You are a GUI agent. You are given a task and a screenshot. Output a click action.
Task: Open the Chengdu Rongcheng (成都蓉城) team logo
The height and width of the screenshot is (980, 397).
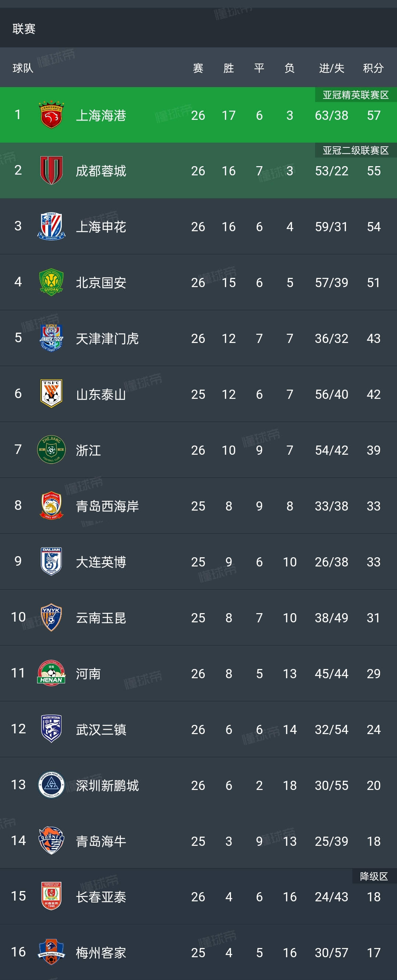tap(51, 171)
